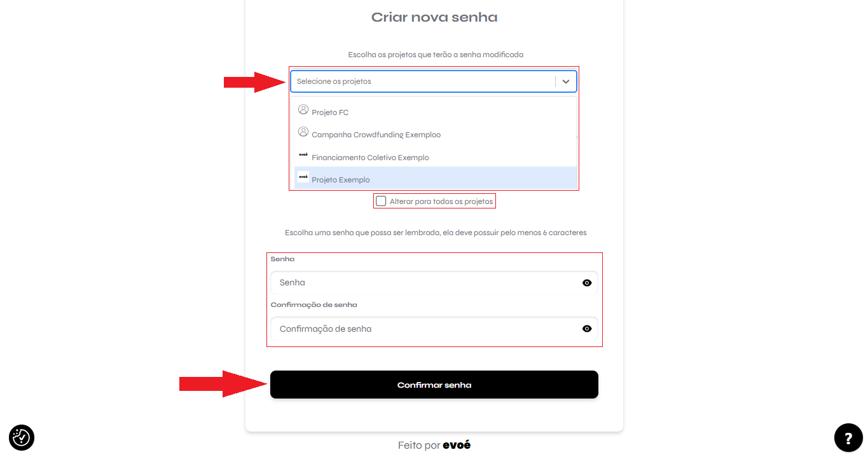Check Alterar para todos os projetos

[381, 201]
